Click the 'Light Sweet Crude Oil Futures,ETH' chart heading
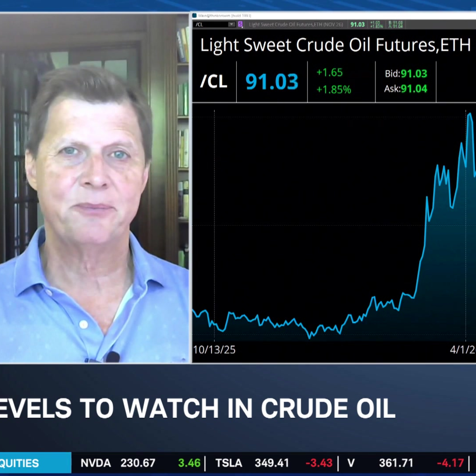The height and width of the screenshot is (476, 476). pyautogui.click(x=335, y=45)
